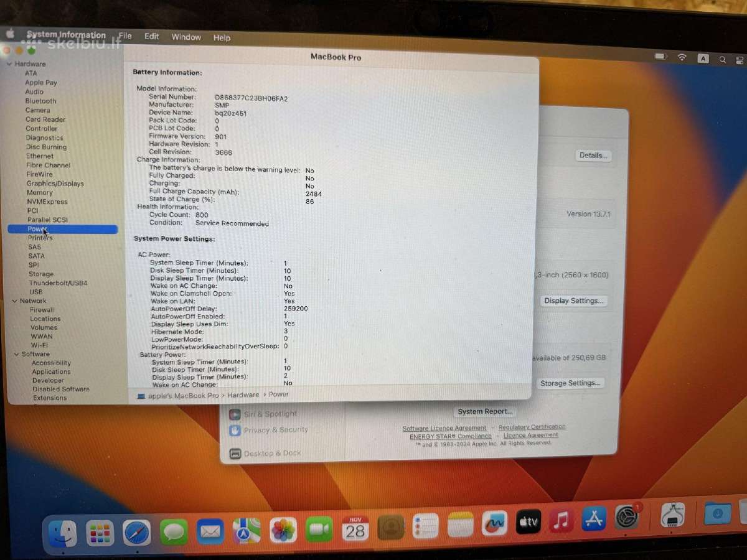Open the Help menu
The image size is (747, 560).
[222, 38]
